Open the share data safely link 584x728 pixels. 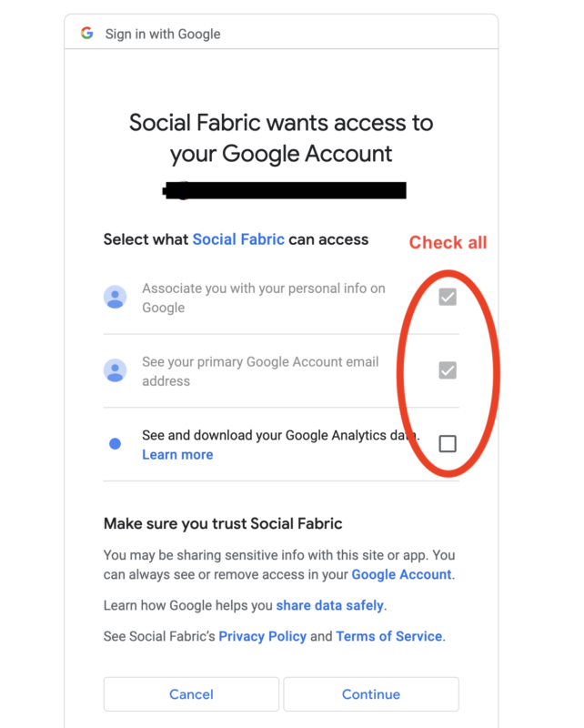329,605
